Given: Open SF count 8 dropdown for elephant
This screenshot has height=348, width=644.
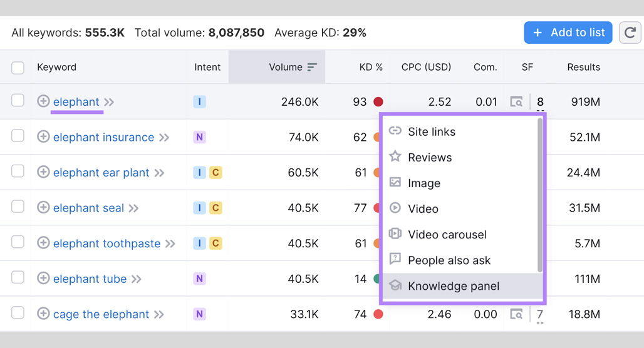Looking at the screenshot, I should point(540,102).
